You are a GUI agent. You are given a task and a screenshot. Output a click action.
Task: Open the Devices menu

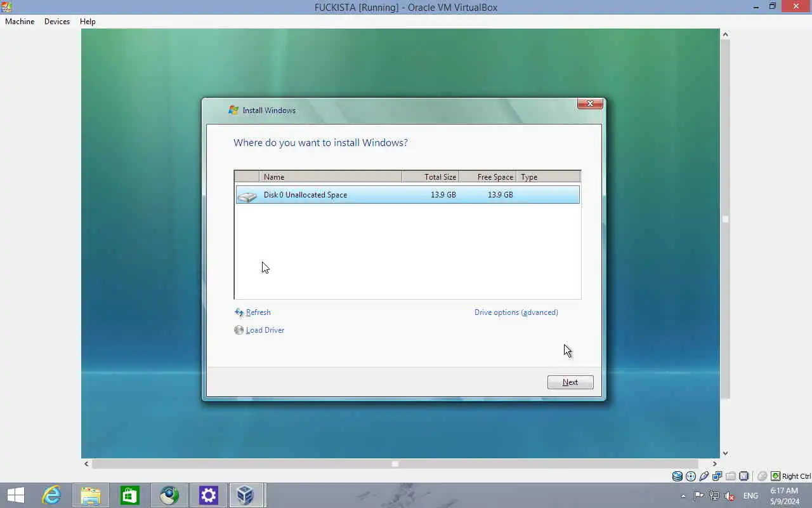57,22
